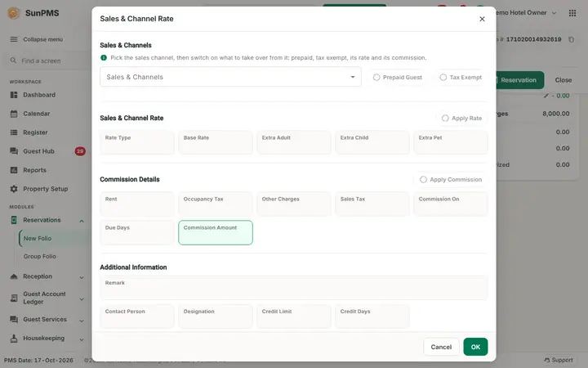Expand the Guest Services chevron
This screenshot has width=588, height=368.
point(82,321)
